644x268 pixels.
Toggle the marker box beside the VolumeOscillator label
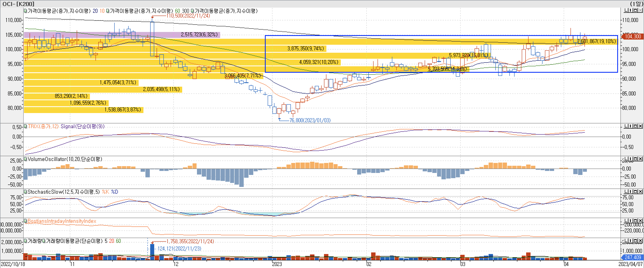point(25,159)
